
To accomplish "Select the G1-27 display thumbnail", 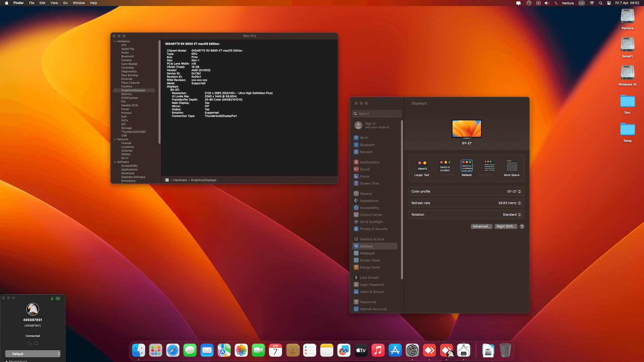I will (x=467, y=129).
